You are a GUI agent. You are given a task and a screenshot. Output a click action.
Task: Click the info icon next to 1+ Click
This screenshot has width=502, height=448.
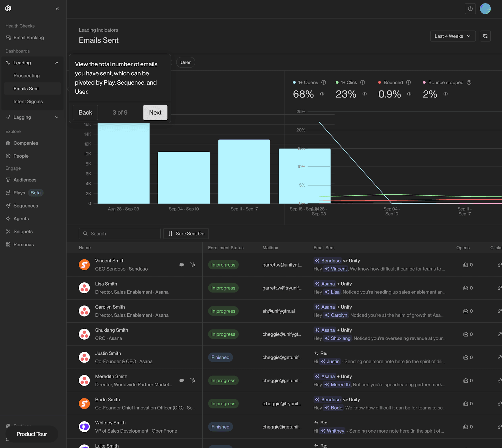(x=363, y=83)
